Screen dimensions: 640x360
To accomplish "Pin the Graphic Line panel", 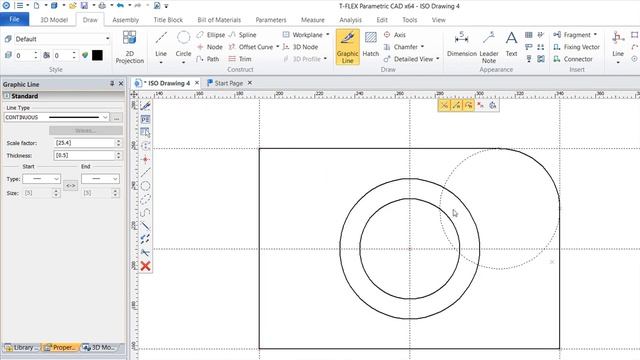I will (x=112, y=83).
